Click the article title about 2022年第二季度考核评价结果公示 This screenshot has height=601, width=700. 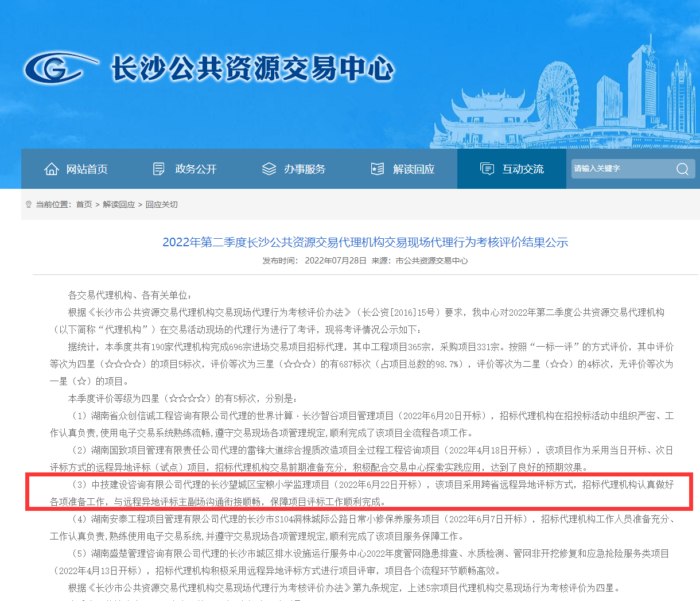(365, 242)
